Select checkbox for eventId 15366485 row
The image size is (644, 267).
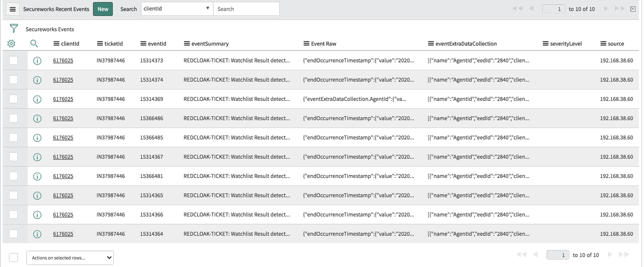click(13, 137)
